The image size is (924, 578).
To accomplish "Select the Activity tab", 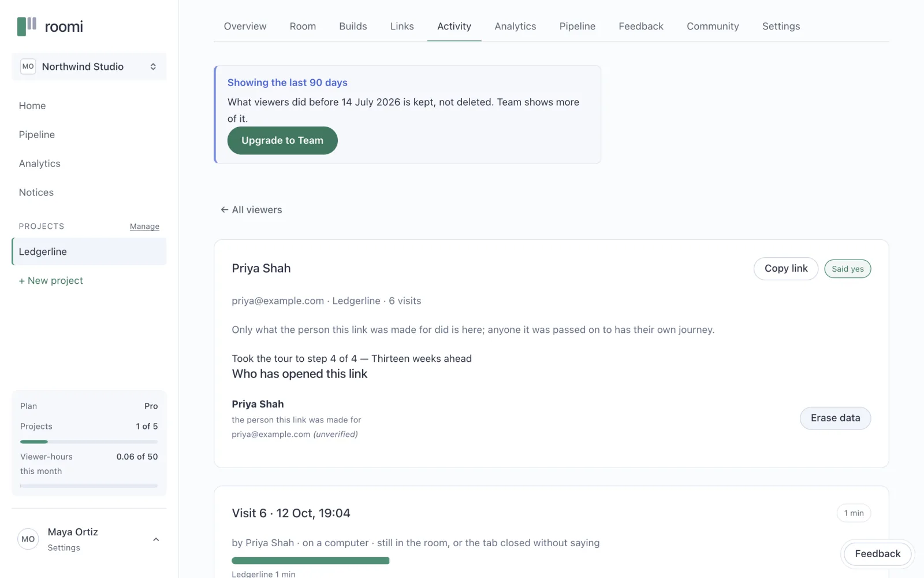I will (454, 26).
